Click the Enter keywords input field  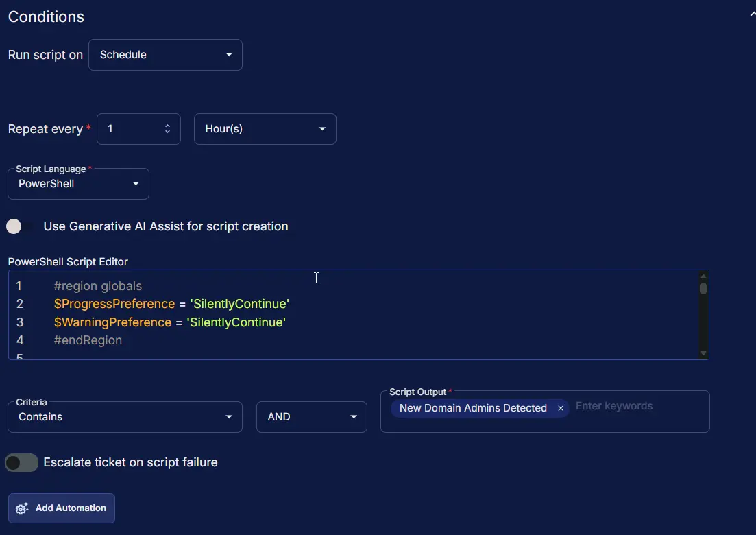[634, 407]
